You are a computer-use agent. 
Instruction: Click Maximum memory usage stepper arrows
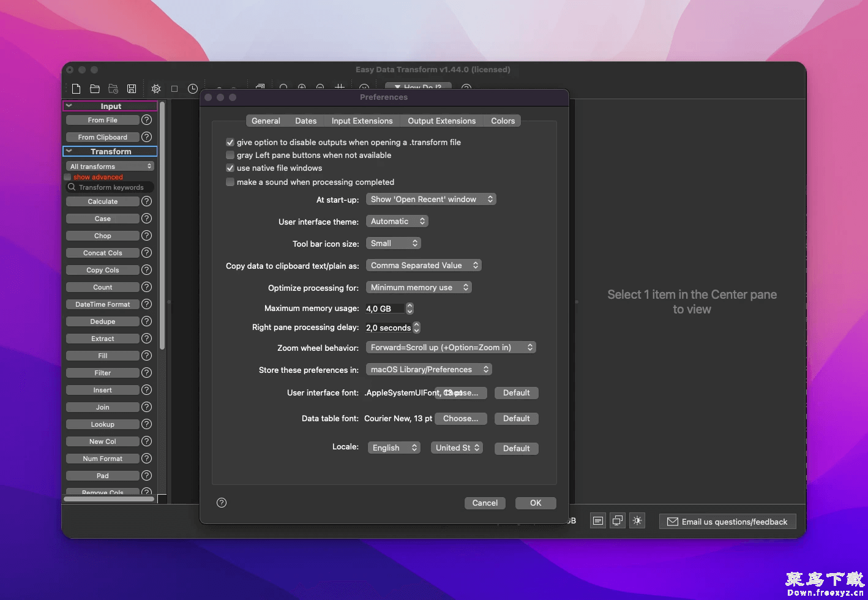tap(410, 309)
